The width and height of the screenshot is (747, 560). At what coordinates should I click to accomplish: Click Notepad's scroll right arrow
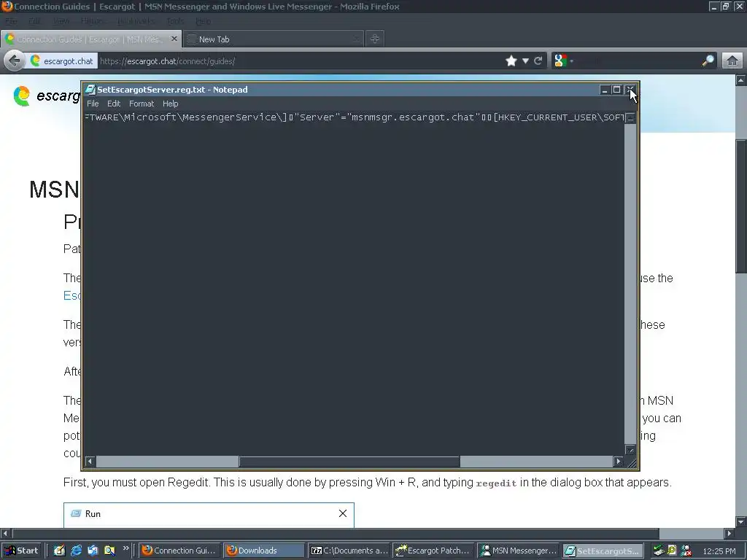[x=619, y=461]
